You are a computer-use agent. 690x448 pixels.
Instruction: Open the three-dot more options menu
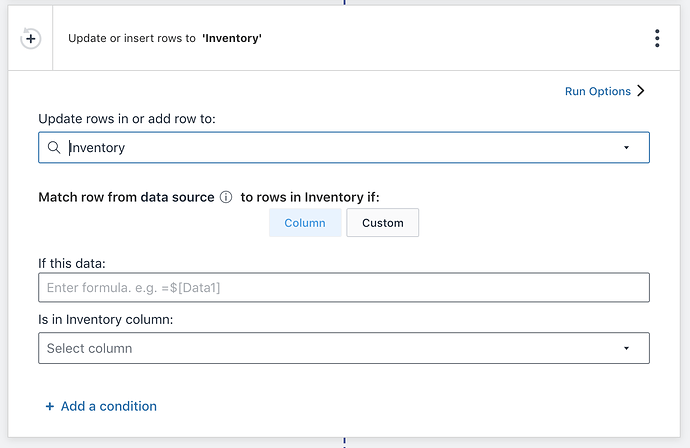[657, 39]
